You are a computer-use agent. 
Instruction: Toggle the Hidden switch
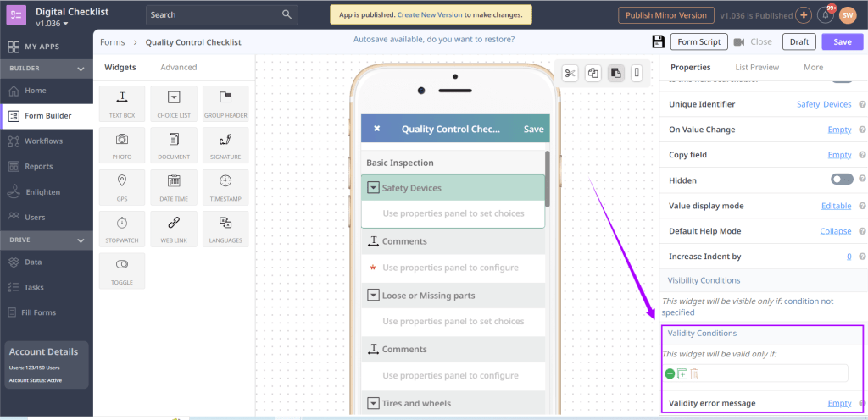point(842,180)
